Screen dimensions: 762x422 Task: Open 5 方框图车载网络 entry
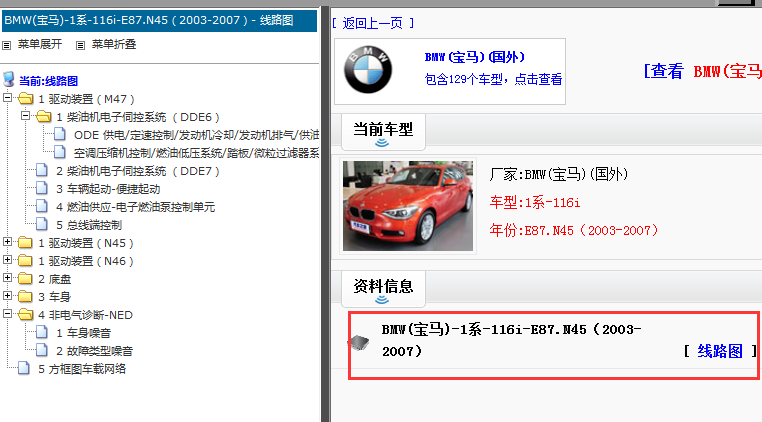(x=82, y=369)
